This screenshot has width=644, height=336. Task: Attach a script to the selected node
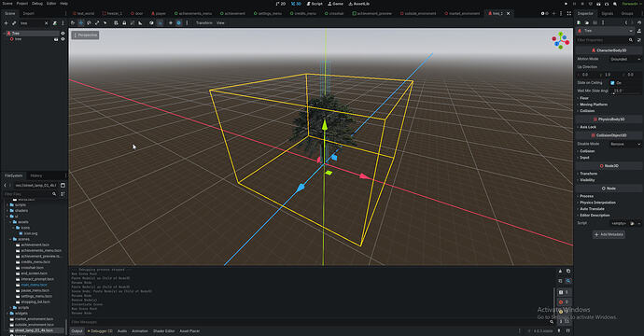coord(55,23)
